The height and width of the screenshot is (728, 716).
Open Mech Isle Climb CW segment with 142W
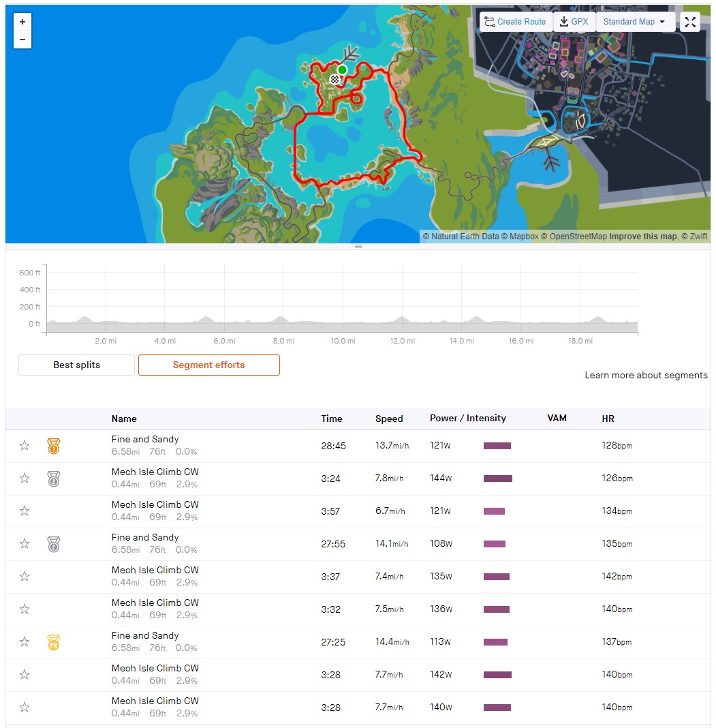click(155, 668)
